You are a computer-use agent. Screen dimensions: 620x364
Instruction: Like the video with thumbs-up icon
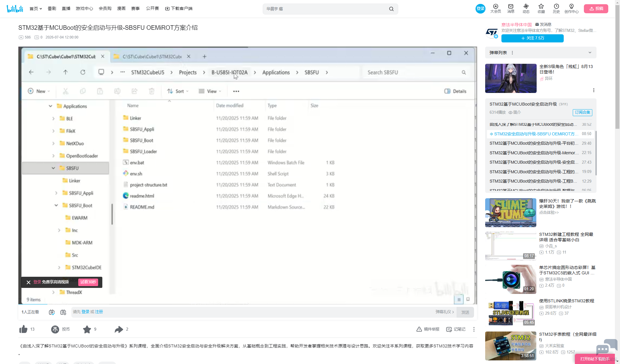pyautogui.click(x=23, y=329)
